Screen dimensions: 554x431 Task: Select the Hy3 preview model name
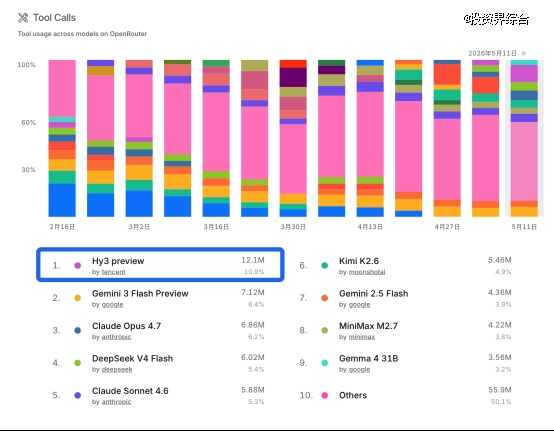tap(118, 261)
